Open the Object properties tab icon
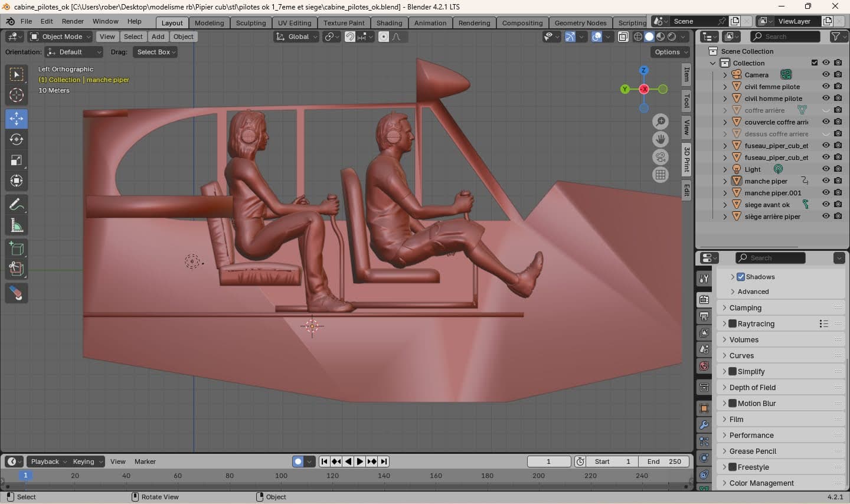Image resolution: width=850 pixels, height=504 pixels. tap(704, 408)
